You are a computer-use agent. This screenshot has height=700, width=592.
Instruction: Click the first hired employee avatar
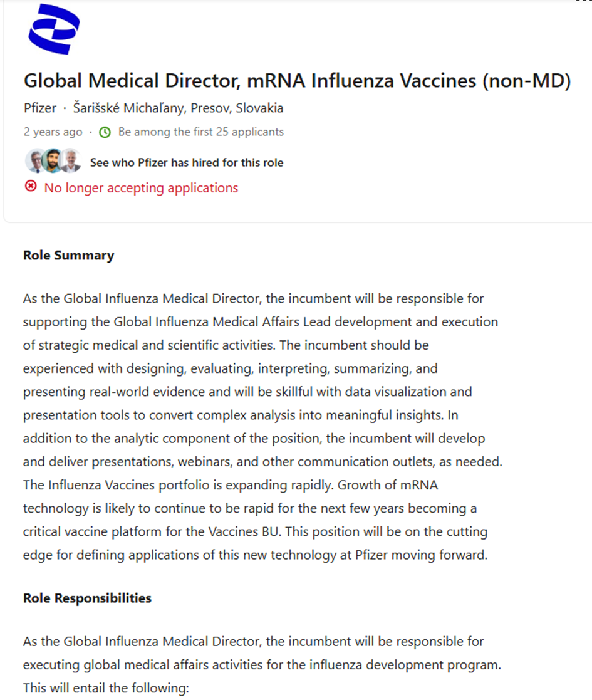pos(34,162)
